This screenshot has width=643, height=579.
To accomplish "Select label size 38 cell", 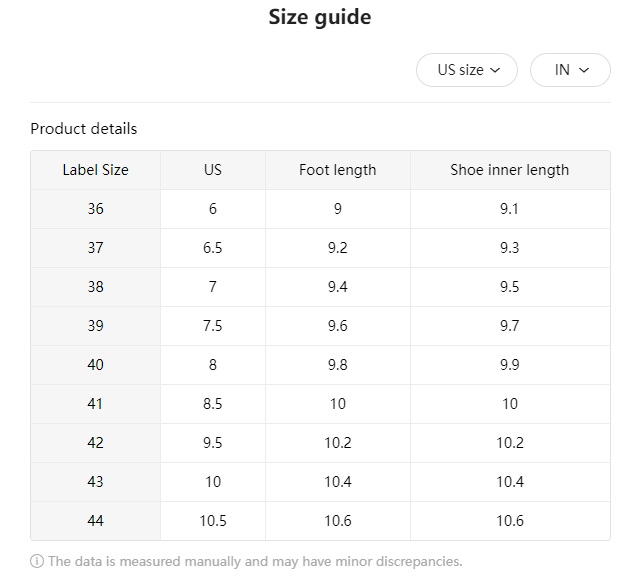I will pyautogui.click(x=95, y=287).
